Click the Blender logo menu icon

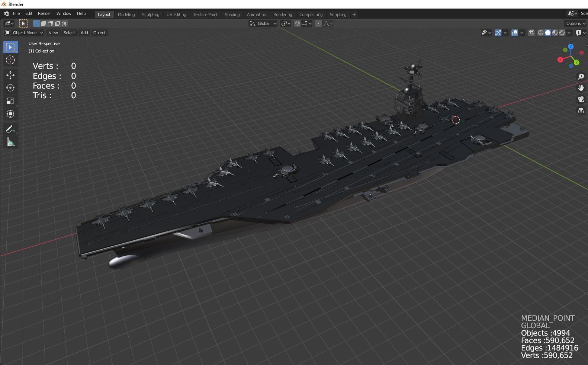tap(6, 13)
